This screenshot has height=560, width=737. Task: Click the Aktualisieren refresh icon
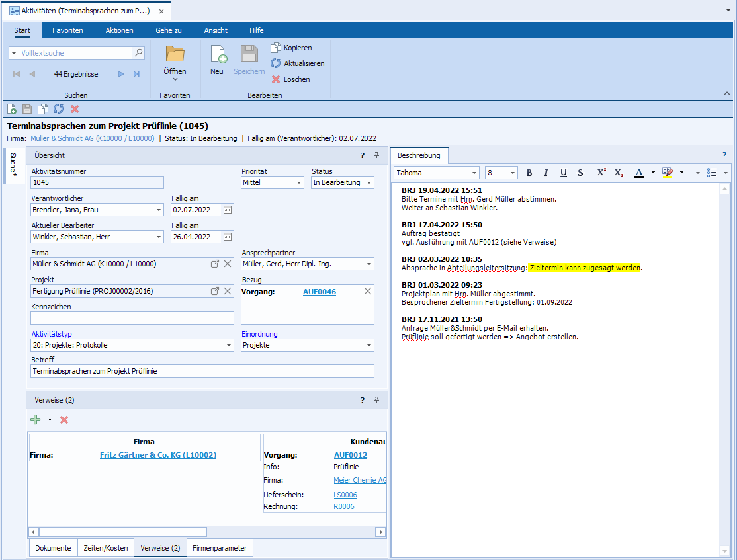click(276, 63)
